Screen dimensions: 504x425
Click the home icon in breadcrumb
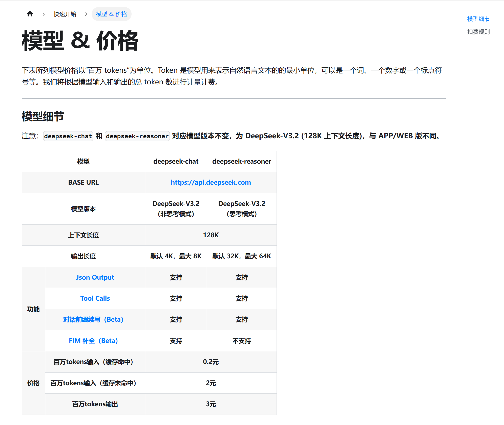click(x=30, y=14)
